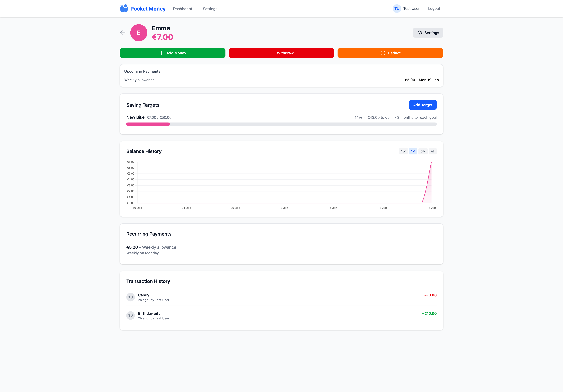Click the plus icon on Add Money
The width and height of the screenshot is (563, 392).
point(161,53)
